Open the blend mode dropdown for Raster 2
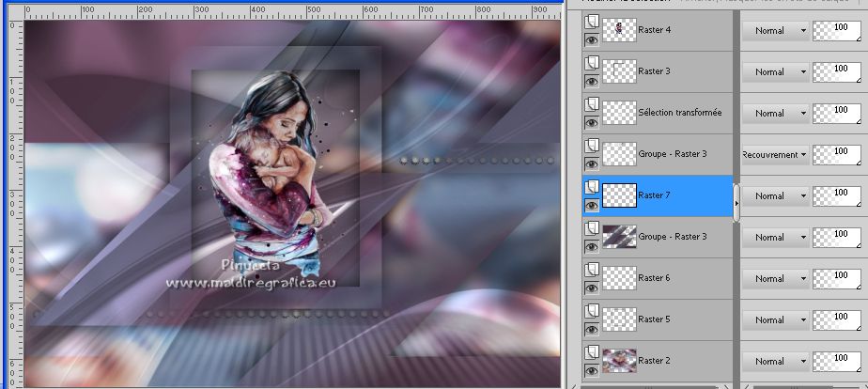 775,362
